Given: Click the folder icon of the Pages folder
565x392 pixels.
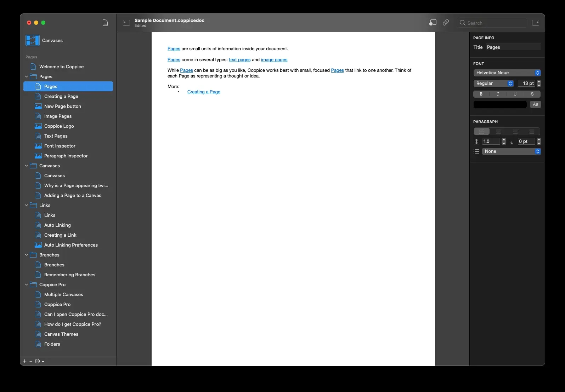Looking at the screenshot, I should 33,76.
